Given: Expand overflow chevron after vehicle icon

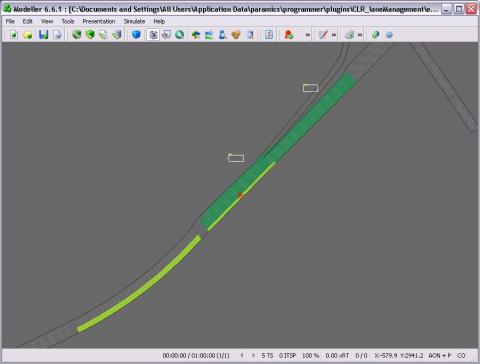Looking at the screenshot, I should point(308,35).
